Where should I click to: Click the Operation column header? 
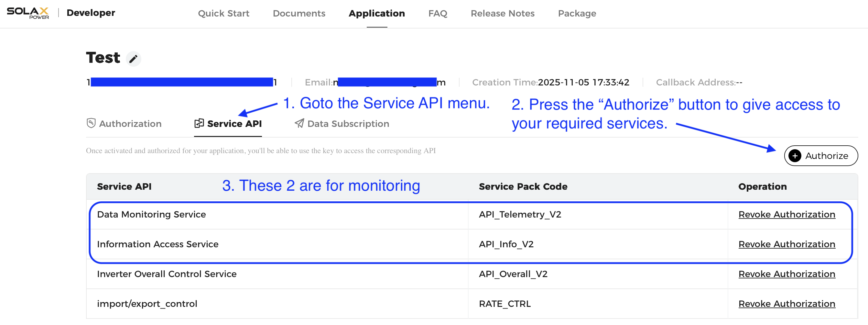(762, 186)
